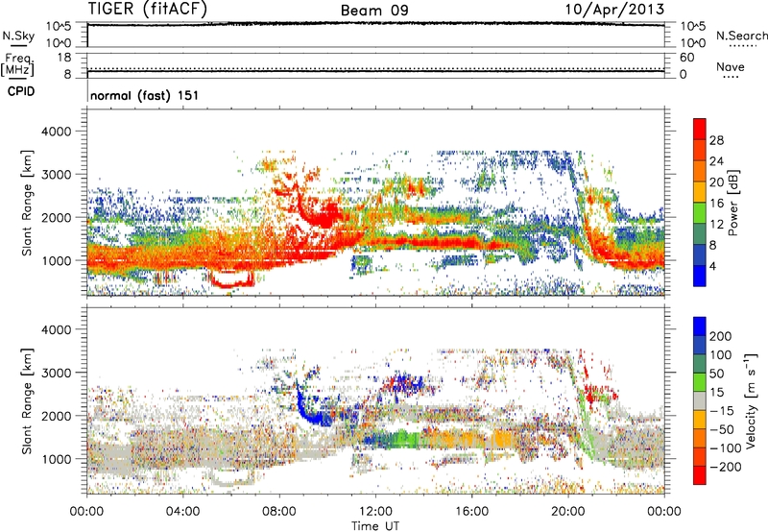Image resolution: width=768 pixels, height=532 pixels.
Task: Click the red bottom segment of Velocity color bar
Action: pos(700,475)
